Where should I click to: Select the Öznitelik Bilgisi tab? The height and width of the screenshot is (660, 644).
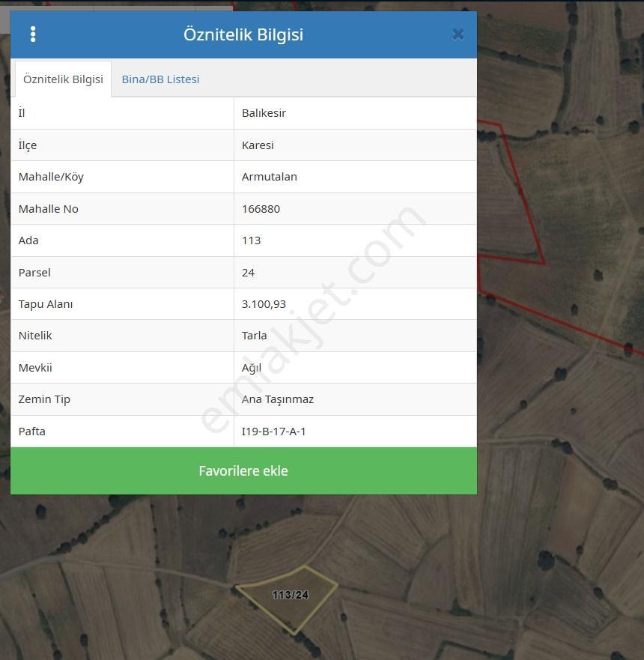[63, 79]
